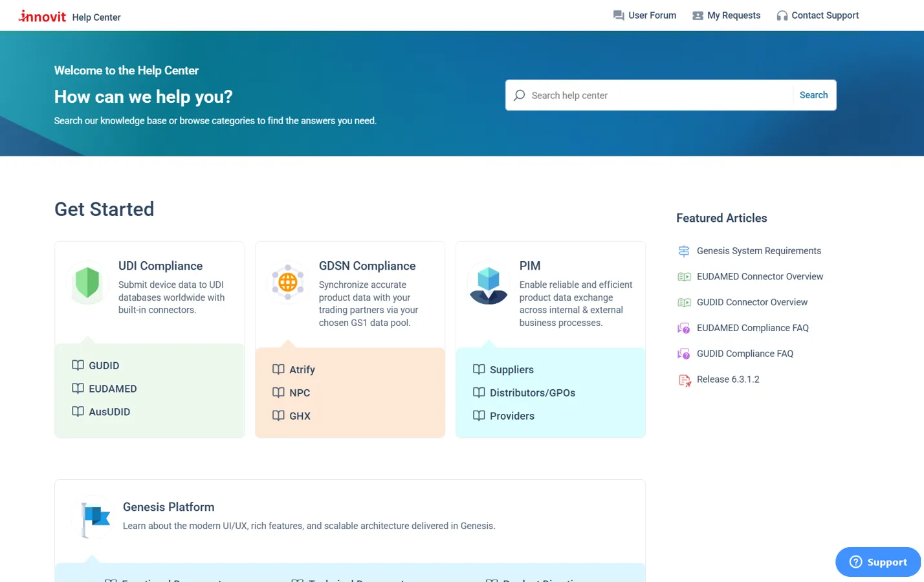Viewport: 924px width, 582px height.
Task: Open the GUDID Compliance FAQ article
Action: (745, 354)
